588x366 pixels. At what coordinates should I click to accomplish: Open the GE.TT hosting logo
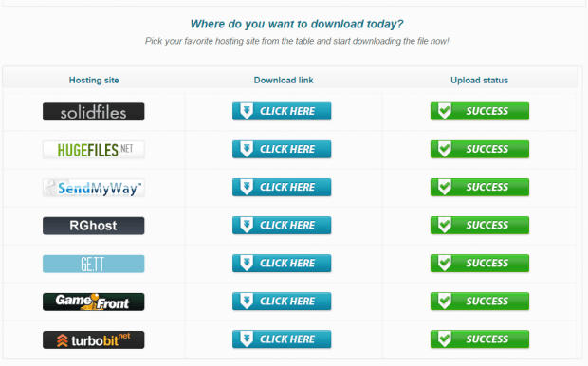pos(93,264)
